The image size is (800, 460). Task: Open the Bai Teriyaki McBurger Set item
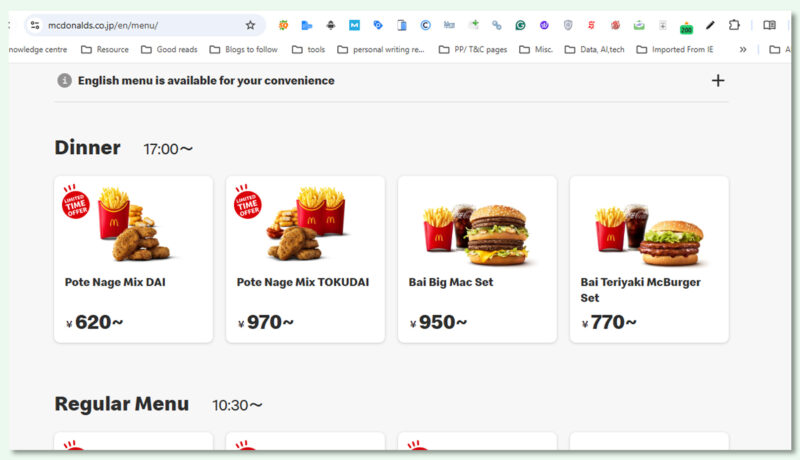(649, 259)
